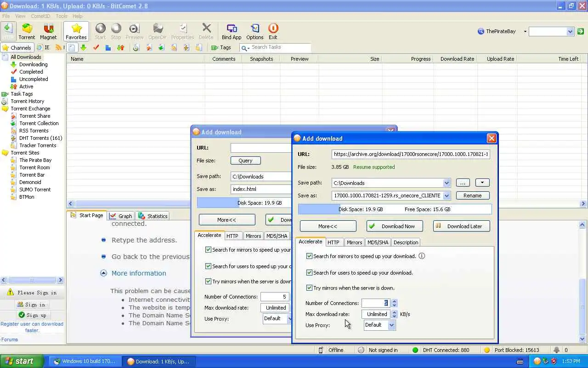
Task: Click the HTTP add download toolbar icon
Action: (8, 31)
